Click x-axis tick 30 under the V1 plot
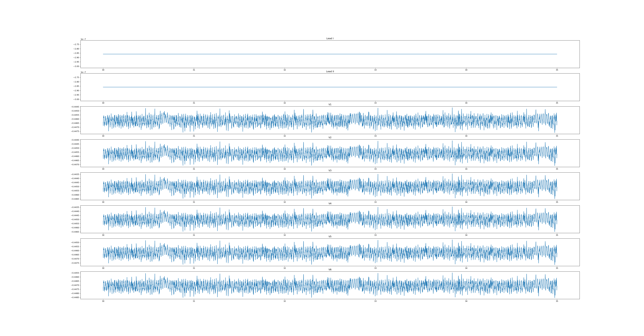Viewport: 644px width, 336px height. point(103,136)
